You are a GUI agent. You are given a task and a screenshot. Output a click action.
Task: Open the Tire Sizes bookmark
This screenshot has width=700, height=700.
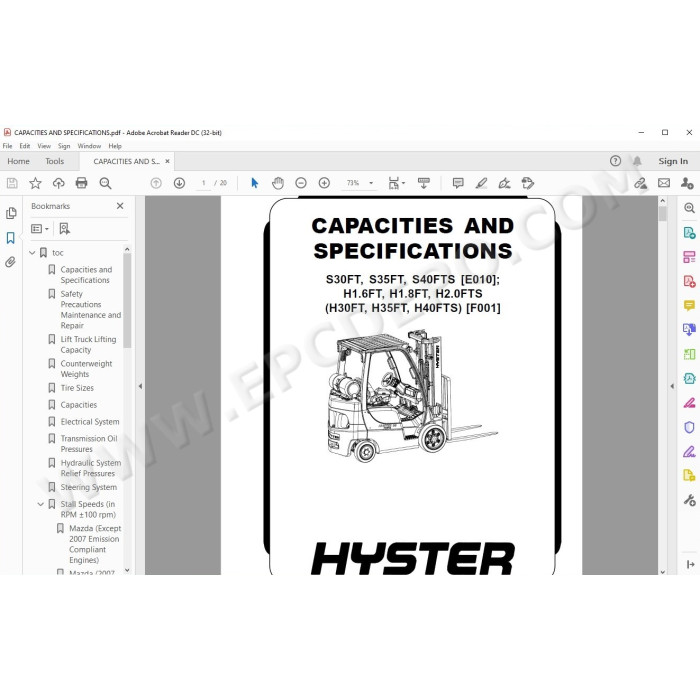tap(77, 388)
